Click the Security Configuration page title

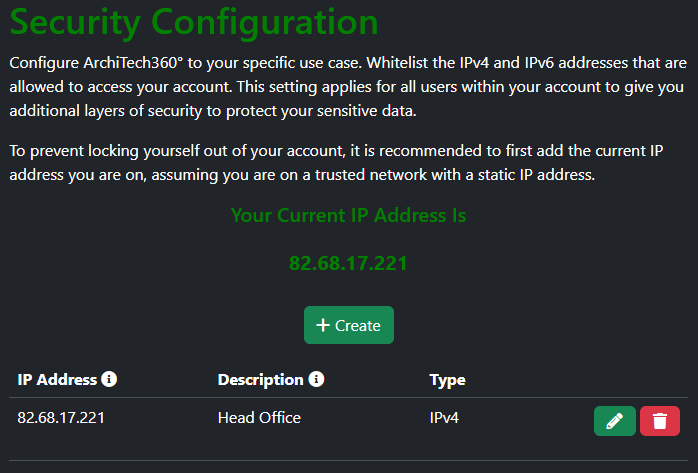tap(194, 22)
